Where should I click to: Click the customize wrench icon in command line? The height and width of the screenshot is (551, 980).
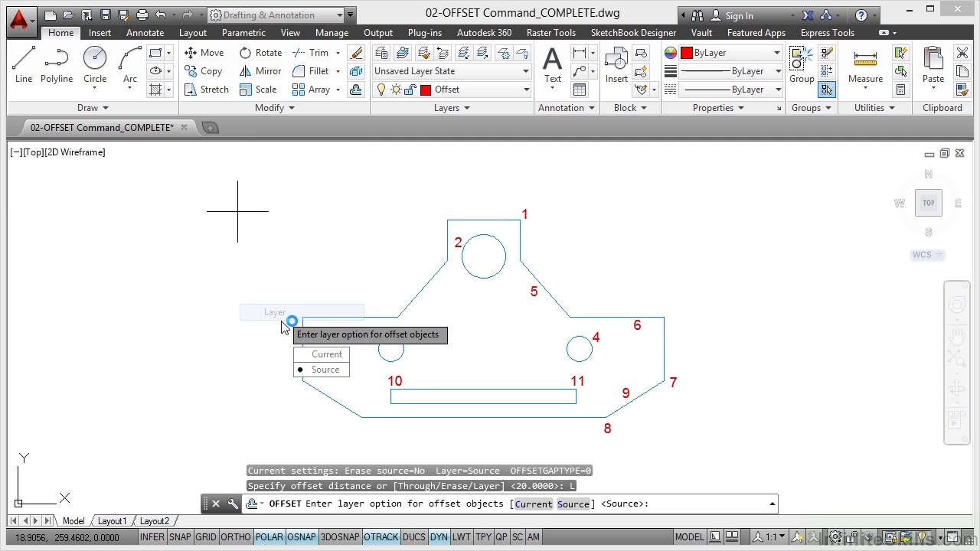point(233,504)
